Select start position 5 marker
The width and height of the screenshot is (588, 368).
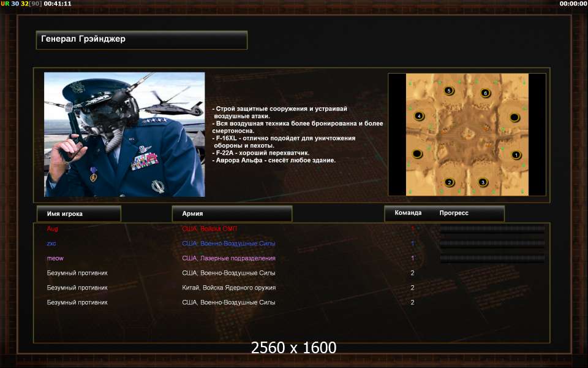pos(449,91)
